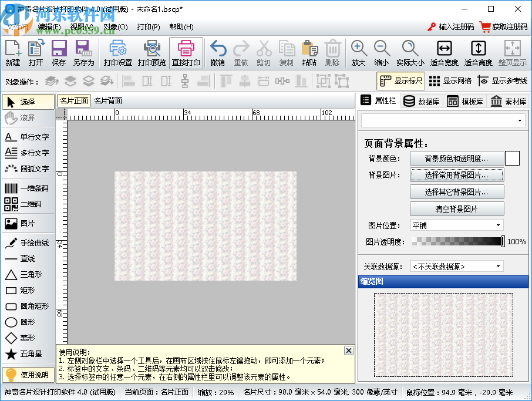The image size is (532, 401).
Task: Open a file with 打开 icon
Action: click(x=36, y=53)
